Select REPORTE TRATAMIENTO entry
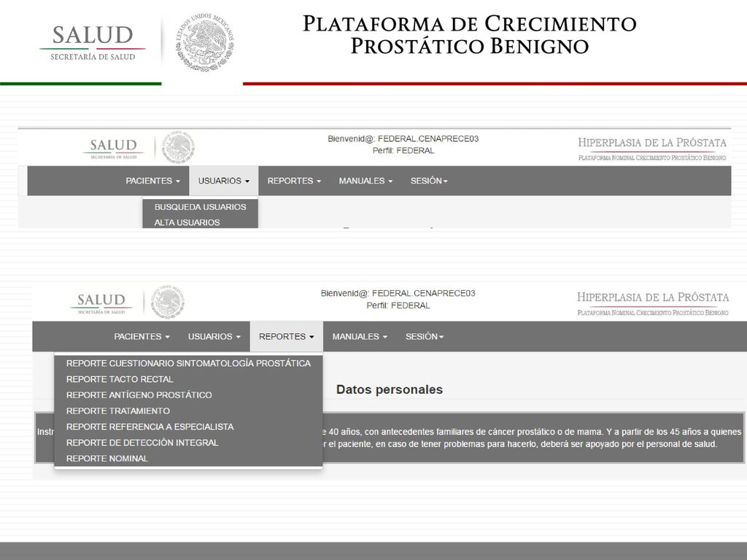 click(118, 411)
